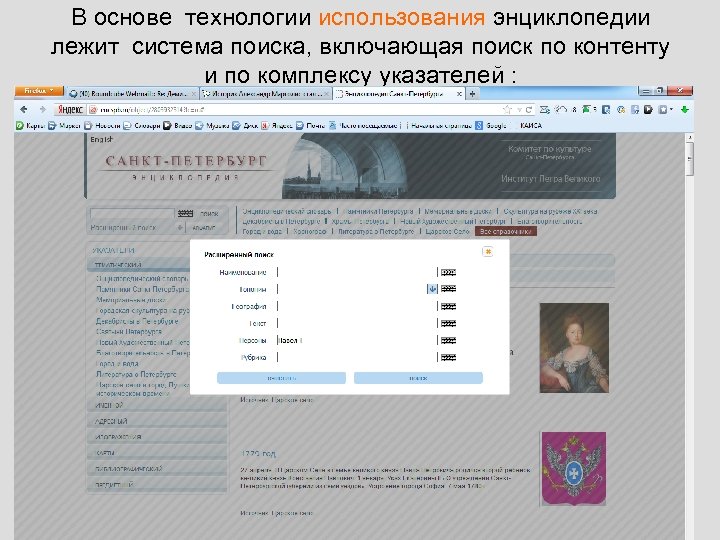Focus the Персоны field containing Павел I
The width and height of the screenshot is (720, 540).
pos(357,340)
